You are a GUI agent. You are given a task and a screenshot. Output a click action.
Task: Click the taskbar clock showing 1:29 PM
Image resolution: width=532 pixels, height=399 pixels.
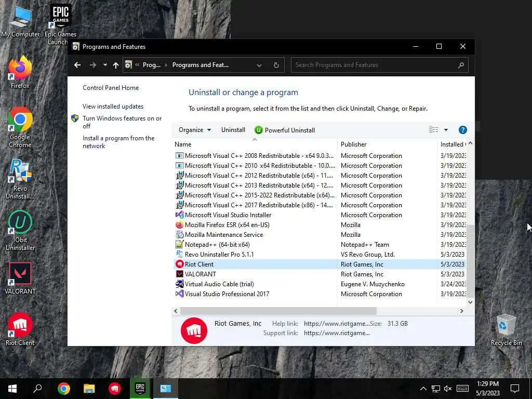(487, 389)
